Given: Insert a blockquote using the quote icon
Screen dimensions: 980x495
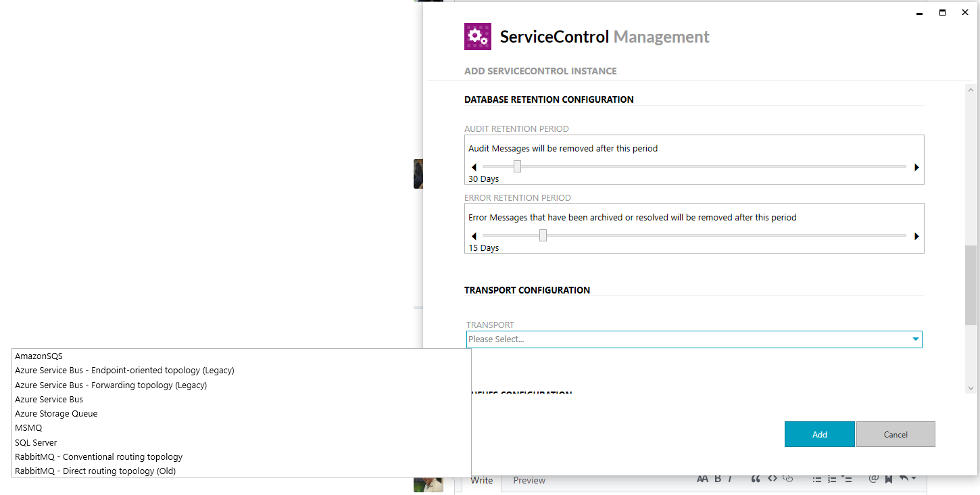Looking at the screenshot, I should coord(756,479).
